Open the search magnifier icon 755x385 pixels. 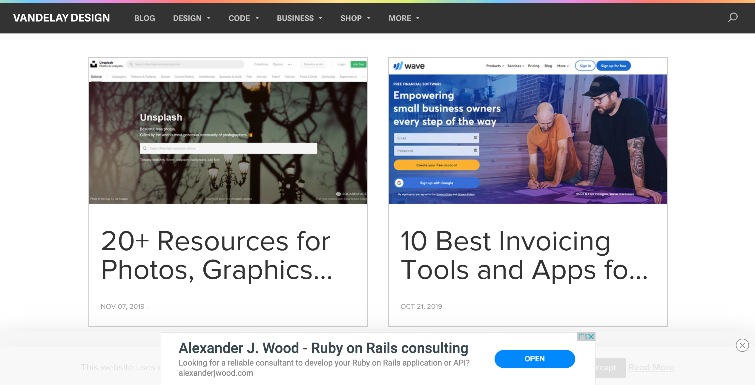[732, 18]
